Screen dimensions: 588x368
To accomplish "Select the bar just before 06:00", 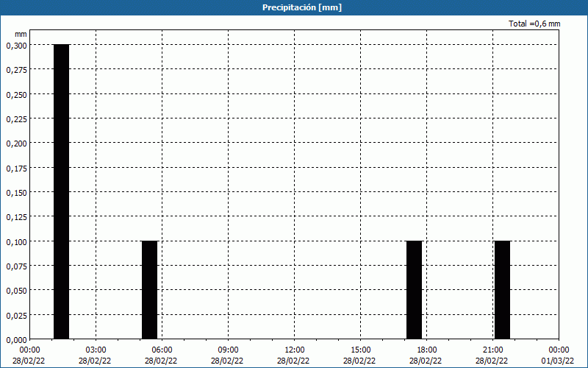I will [150, 290].
